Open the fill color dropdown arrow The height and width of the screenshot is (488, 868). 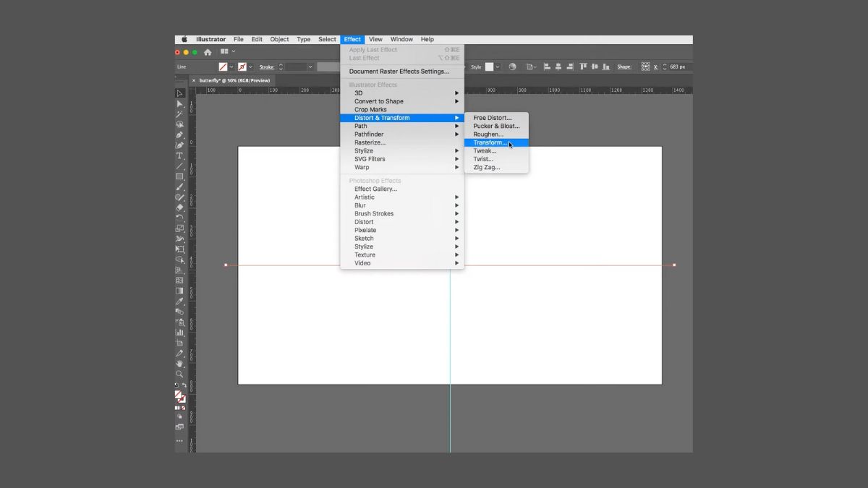231,67
